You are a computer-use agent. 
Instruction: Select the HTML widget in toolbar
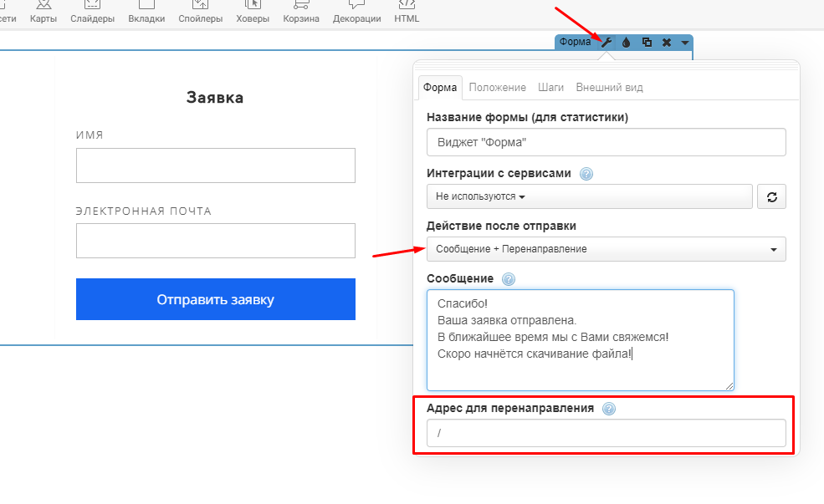[x=407, y=13]
